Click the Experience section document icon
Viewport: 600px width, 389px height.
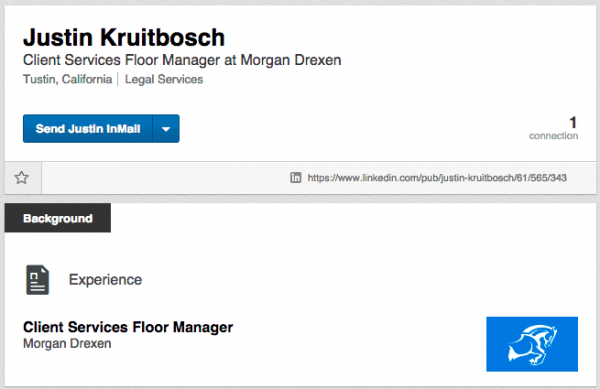tap(38, 280)
